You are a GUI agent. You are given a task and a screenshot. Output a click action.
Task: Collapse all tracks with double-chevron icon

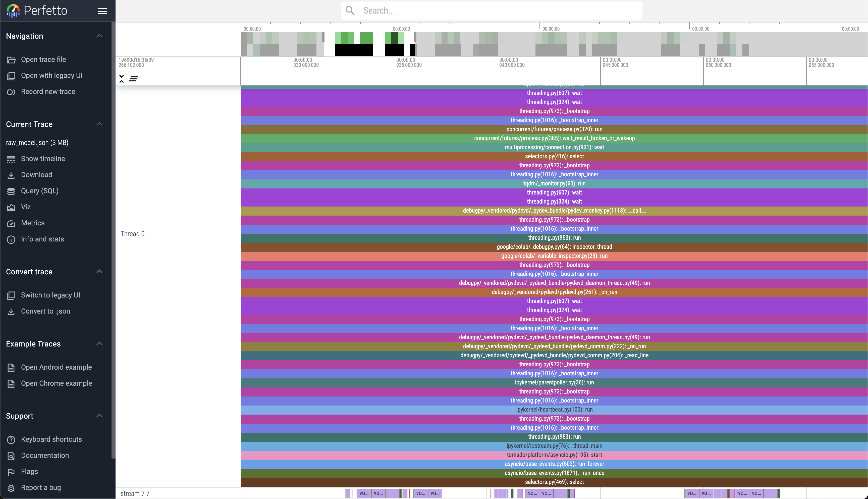122,79
